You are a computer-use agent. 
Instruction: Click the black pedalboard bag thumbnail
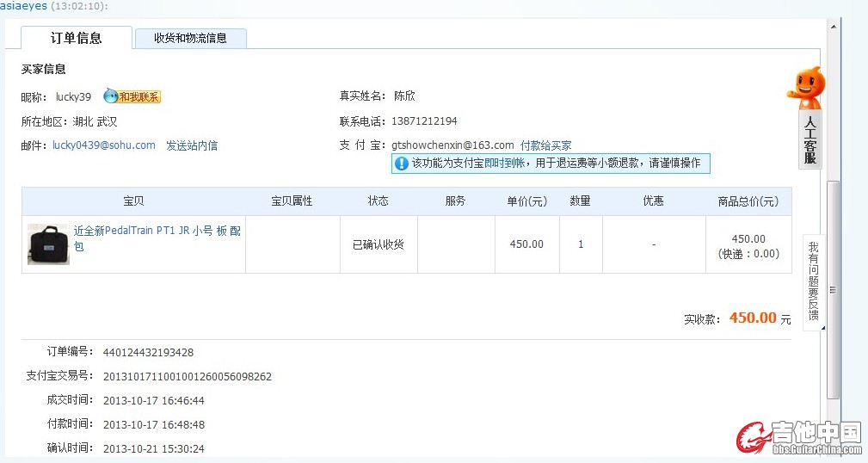(x=48, y=244)
